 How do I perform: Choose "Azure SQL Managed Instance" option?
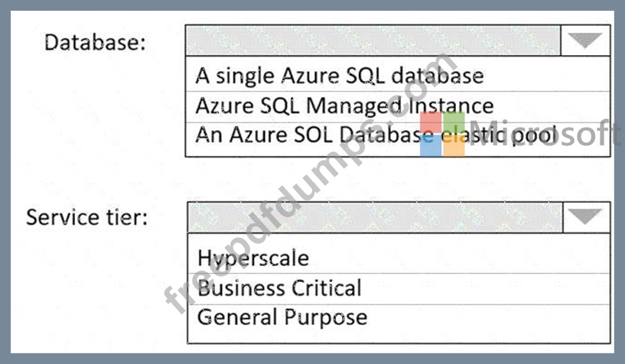click(x=344, y=104)
